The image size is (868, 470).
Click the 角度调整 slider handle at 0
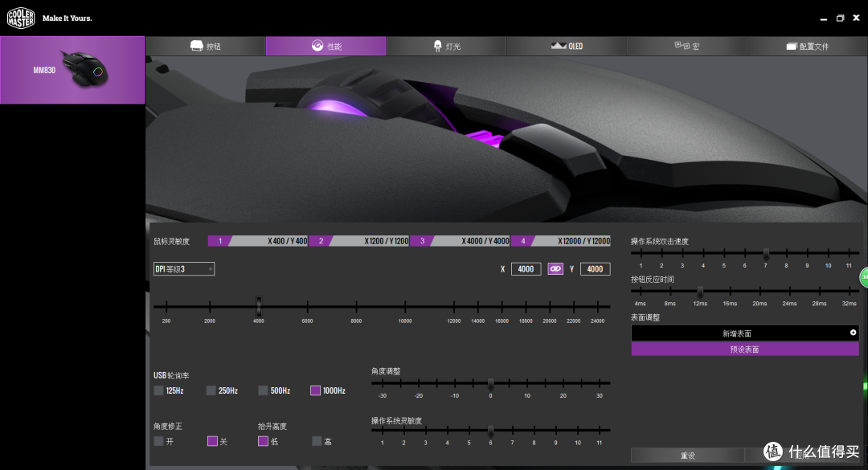pos(490,384)
